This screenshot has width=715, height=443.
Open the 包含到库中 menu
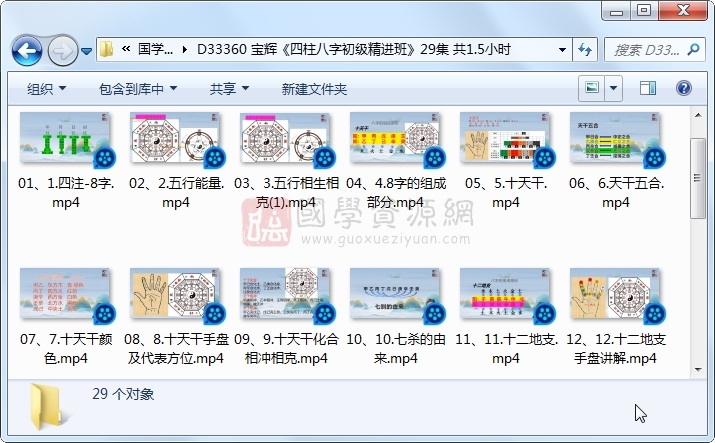pyautogui.click(x=138, y=88)
